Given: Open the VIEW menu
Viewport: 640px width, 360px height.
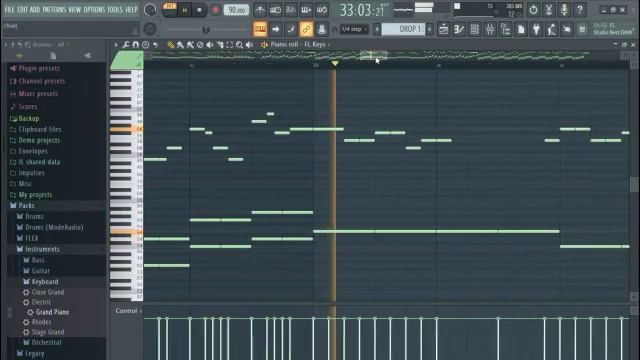Looking at the screenshot, I should (75, 9).
